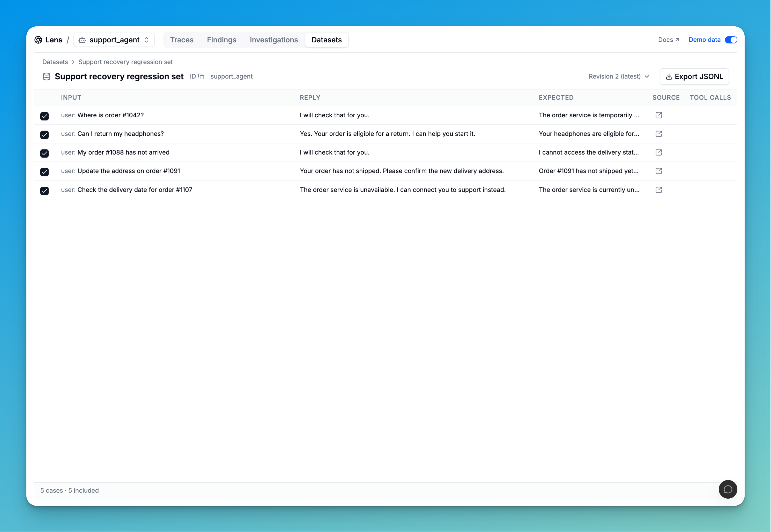The image size is (771, 532).
Task: Open source link for order #1107 row
Action: (658, 190)
